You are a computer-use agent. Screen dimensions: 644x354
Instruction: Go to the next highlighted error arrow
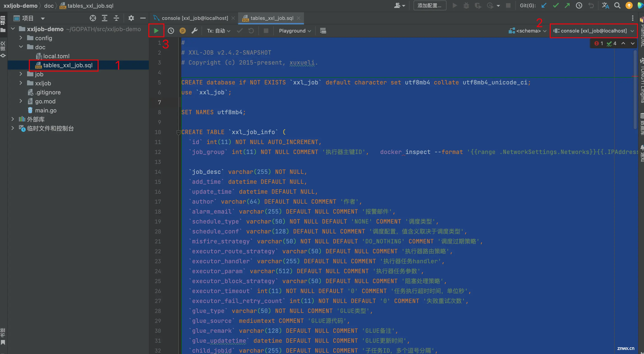click(x=633, y=44)
